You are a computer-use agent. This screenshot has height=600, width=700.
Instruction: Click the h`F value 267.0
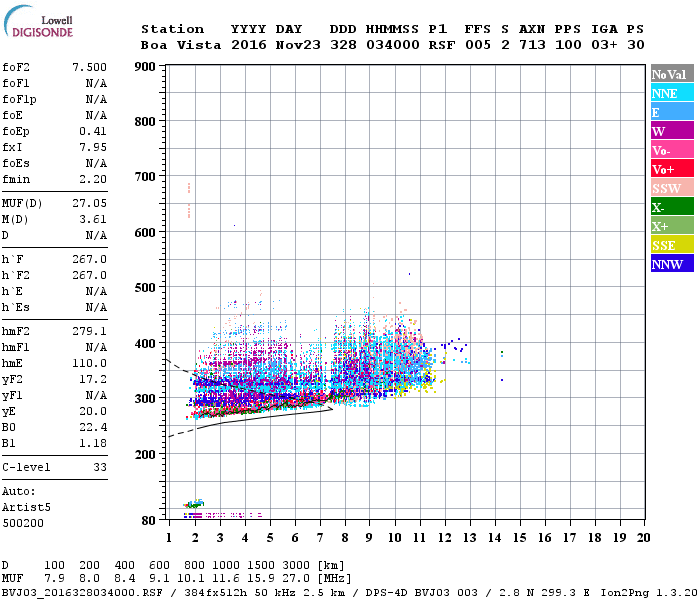pos(89,259)
